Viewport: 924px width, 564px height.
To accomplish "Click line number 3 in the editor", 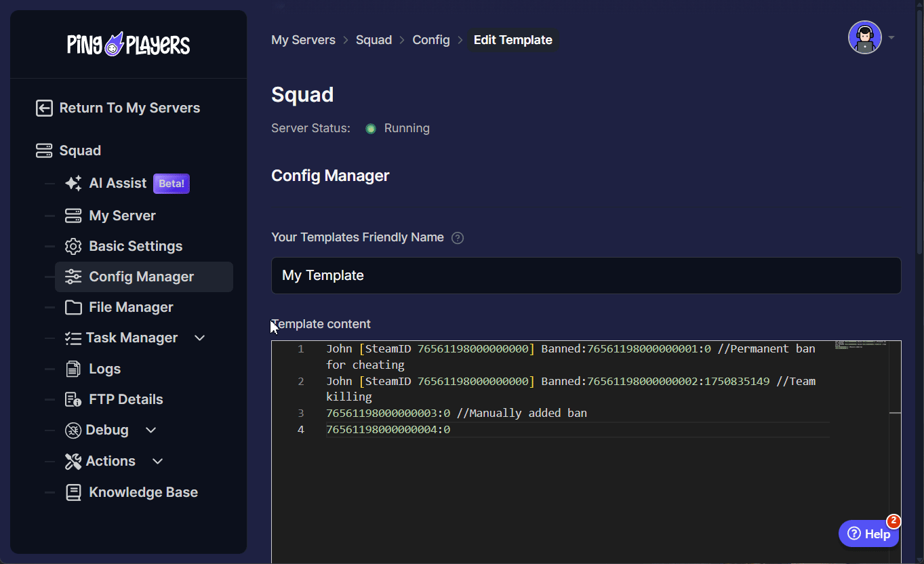I will [300, 413].
